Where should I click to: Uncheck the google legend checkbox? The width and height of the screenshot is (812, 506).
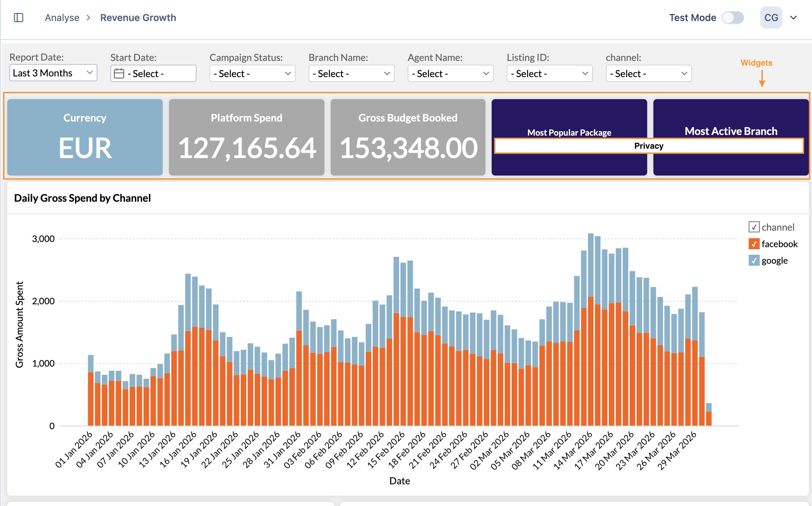[x=754, y=261]
